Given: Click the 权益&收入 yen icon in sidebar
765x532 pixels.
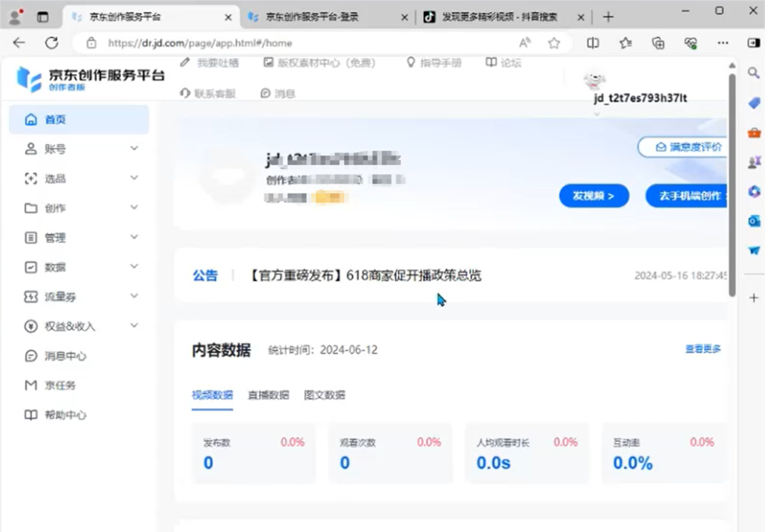Looking at the screenshot, I should pos(31,326).
